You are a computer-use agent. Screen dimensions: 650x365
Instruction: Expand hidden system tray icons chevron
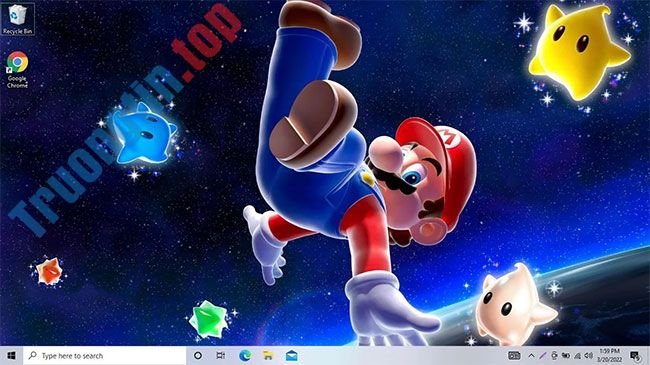point(531,355)
